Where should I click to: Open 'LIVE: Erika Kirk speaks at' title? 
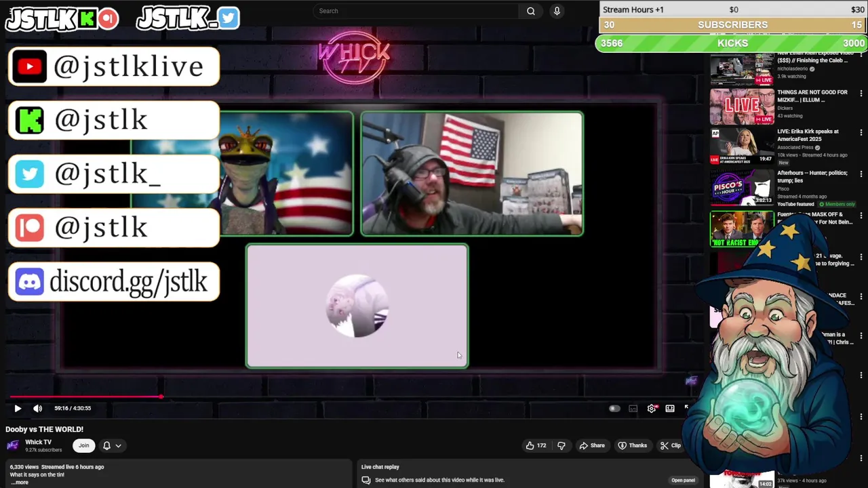coord(808,135)
